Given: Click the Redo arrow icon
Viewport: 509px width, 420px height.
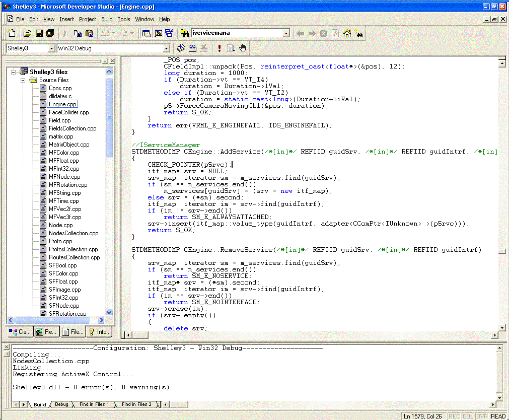Looking at the screenshot, I should 123,33.
